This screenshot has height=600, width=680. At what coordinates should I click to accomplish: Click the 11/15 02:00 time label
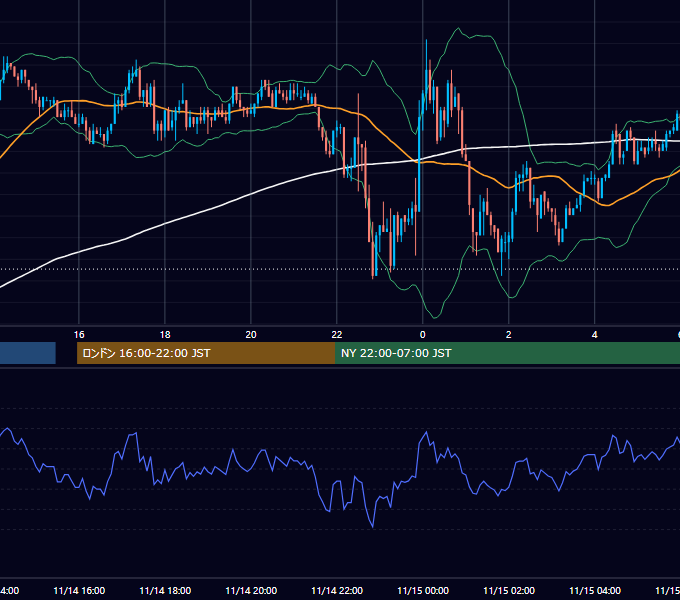tap(509, 591)
